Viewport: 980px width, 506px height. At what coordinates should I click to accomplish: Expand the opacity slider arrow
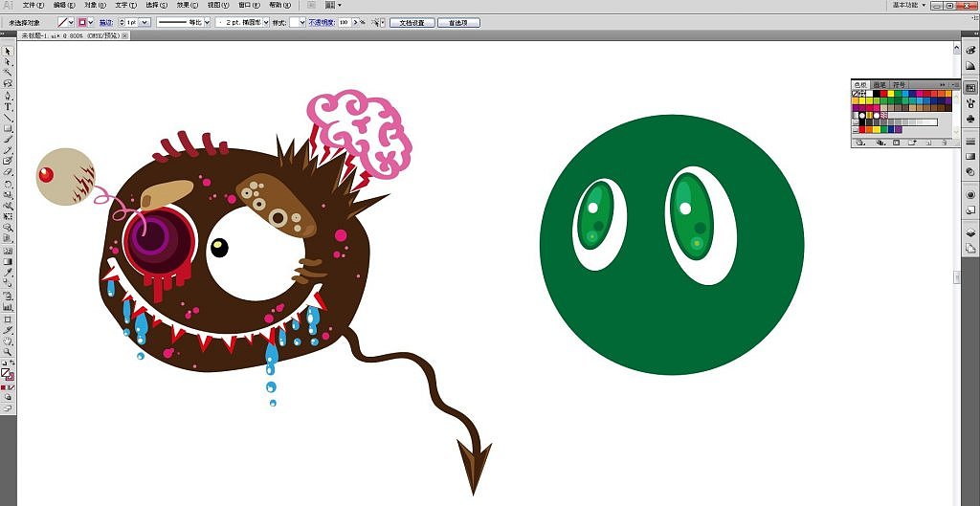[x=356, y=23]
